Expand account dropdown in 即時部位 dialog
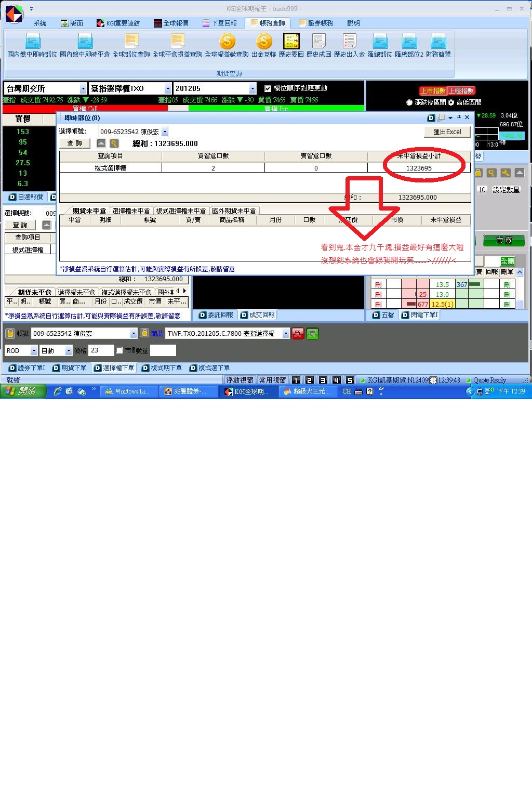This screenshot has height=787, width=532. (x=165, y=132)
